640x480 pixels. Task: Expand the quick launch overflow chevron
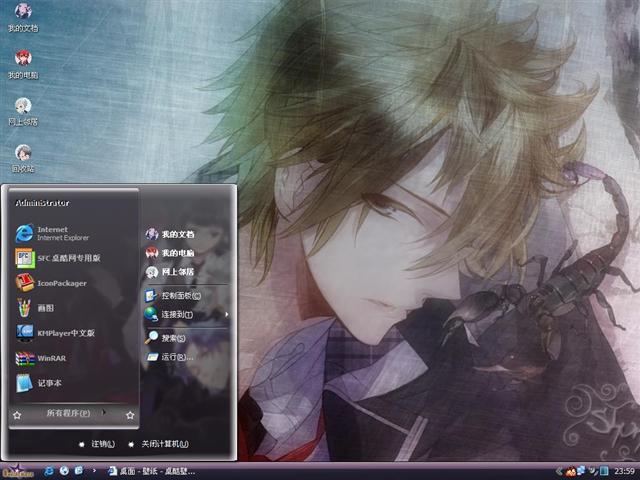94,471
